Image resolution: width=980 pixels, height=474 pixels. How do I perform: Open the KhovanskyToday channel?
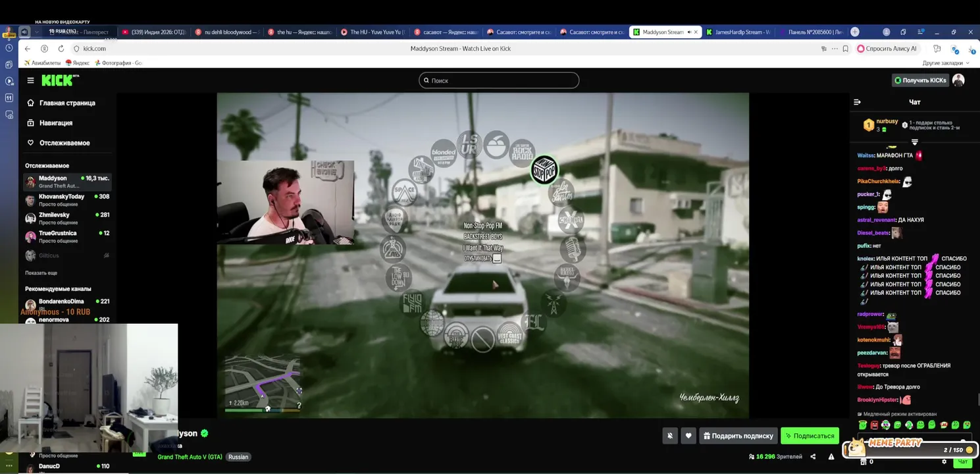[67, 200]
